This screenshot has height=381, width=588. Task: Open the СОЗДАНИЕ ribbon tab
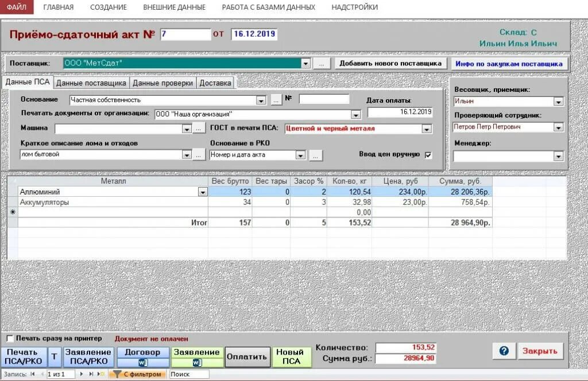click(x=109, y=7)
